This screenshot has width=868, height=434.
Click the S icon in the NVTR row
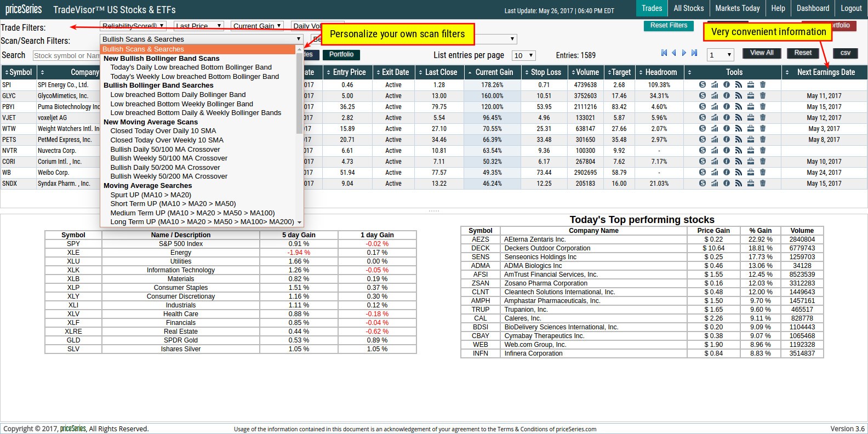[x=703, y=151]
